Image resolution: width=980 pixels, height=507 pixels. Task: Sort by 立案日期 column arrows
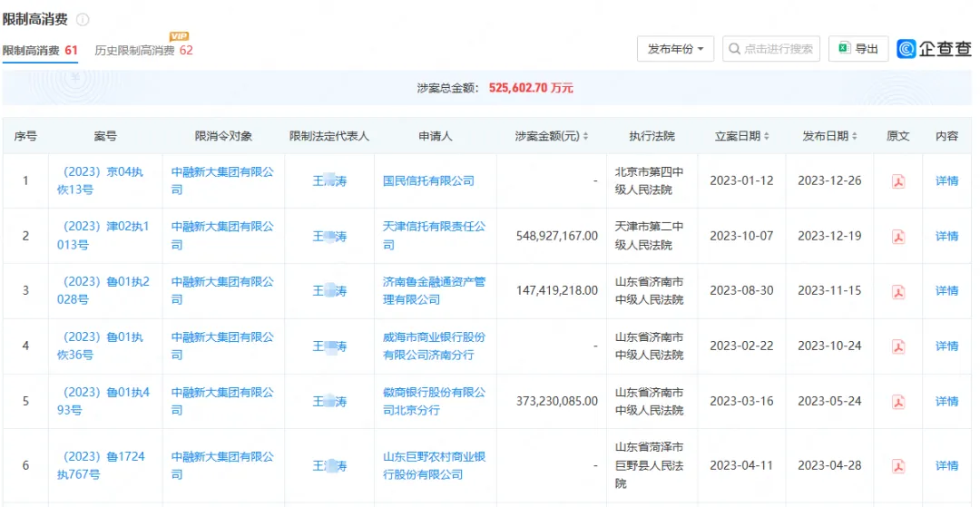[766, 136]
